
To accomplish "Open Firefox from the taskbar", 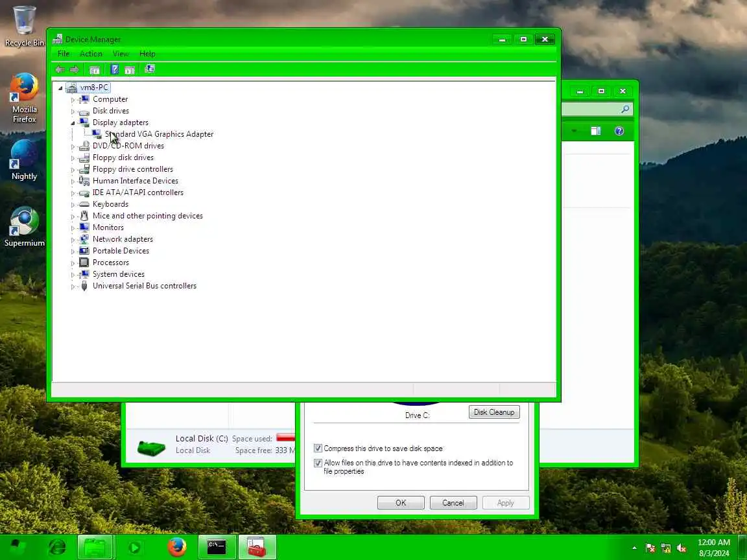I will 177,547.
